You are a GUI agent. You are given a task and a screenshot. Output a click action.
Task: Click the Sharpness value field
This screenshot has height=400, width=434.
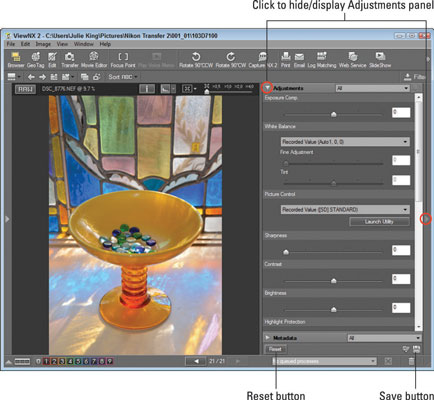401,250
